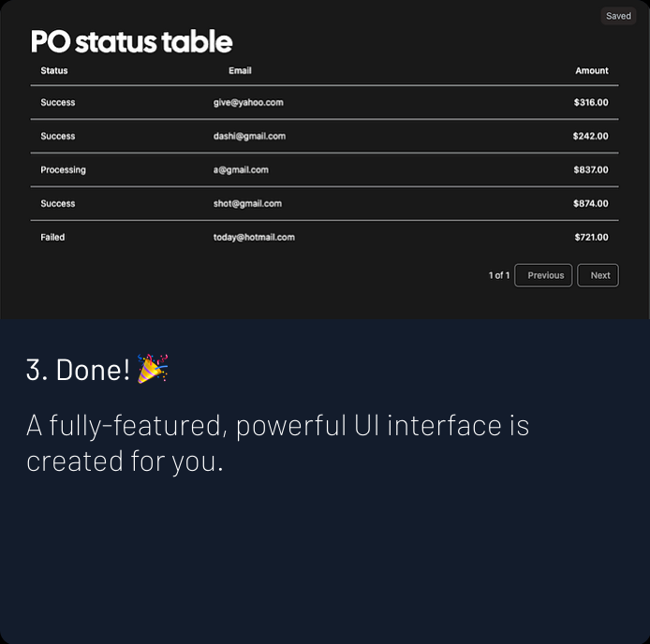Click the $874.00 amount cell
Screen dimensions: 650x644
pos(591,203)
